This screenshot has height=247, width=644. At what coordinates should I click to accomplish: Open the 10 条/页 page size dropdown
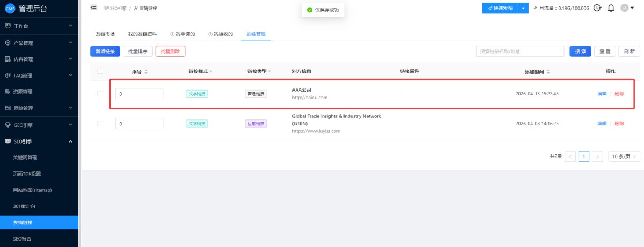[x=624, y=156]
